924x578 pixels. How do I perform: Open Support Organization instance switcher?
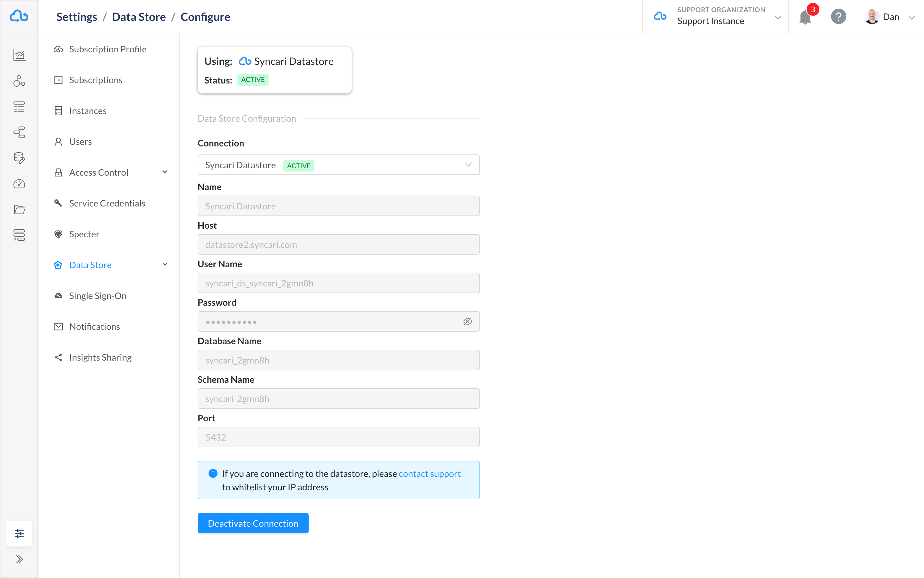(x=715, y=16)
